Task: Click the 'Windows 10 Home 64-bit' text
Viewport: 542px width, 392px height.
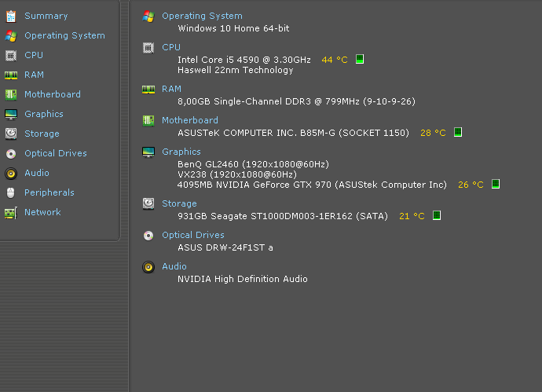Action: (x=233, y=28)
